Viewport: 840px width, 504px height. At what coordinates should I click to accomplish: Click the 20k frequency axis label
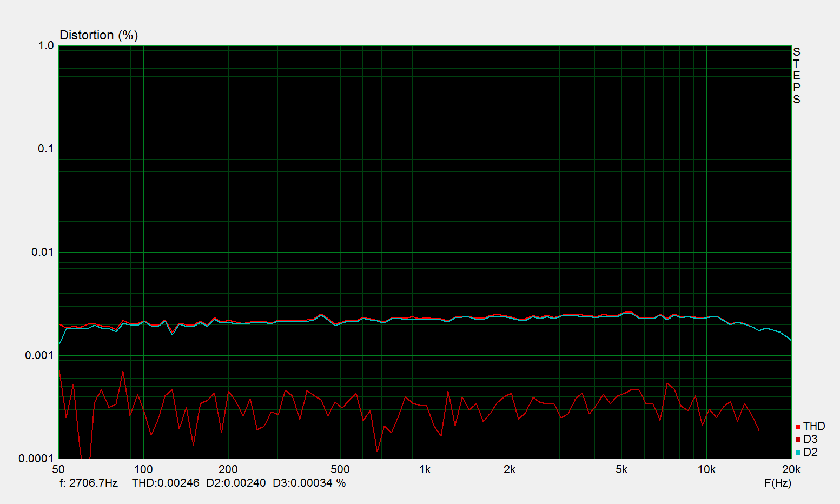coord(791,469)
